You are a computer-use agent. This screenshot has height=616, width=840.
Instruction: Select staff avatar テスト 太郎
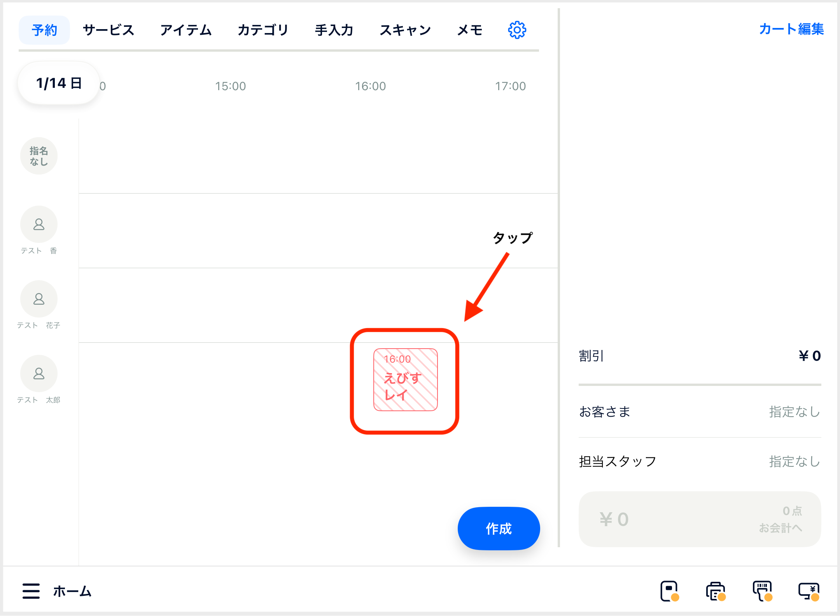click(x=39, y=374)
